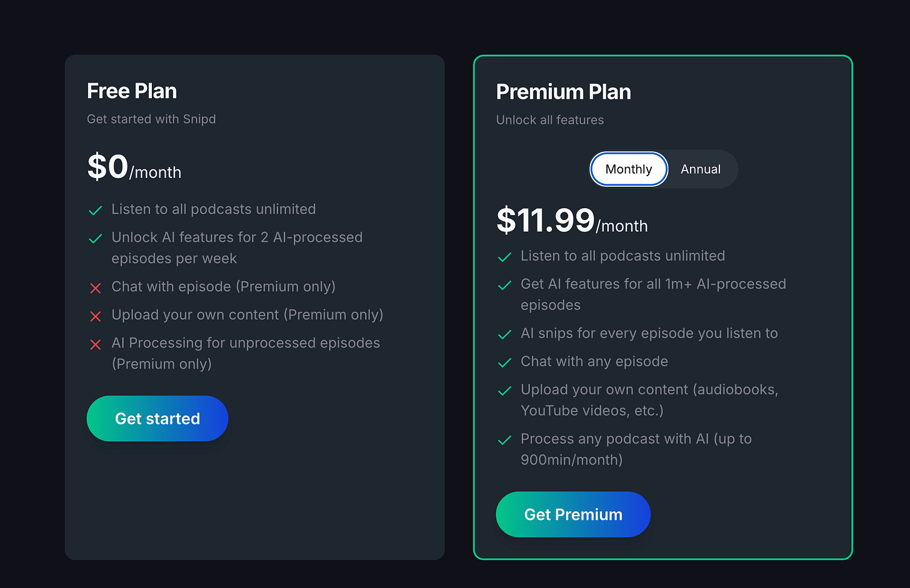Click the red X beside Chat with episode
This screenshot has height=588, width=910.
96,288
